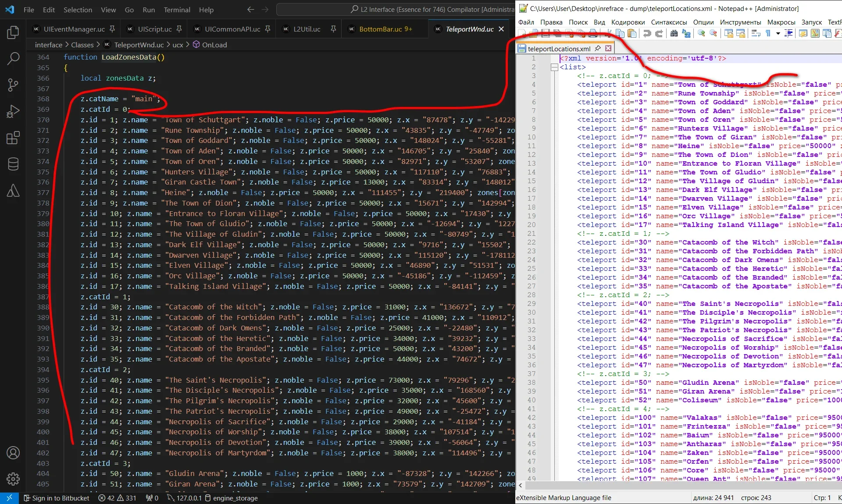Open Document Map in Notepad++ toolbar
842x504 pixels.
point(815,33)
